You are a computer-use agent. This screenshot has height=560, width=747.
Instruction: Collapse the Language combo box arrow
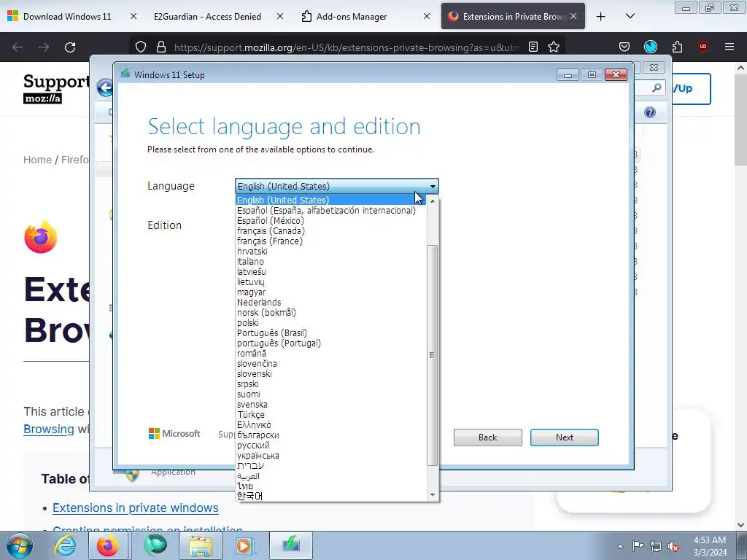433,186
